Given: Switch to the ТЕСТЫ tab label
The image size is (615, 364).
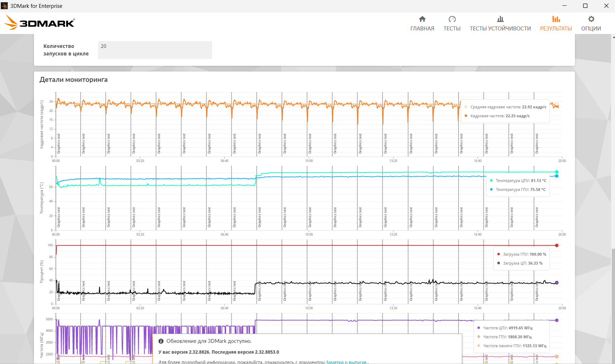Looking at the screenshot, I should 452,29.
